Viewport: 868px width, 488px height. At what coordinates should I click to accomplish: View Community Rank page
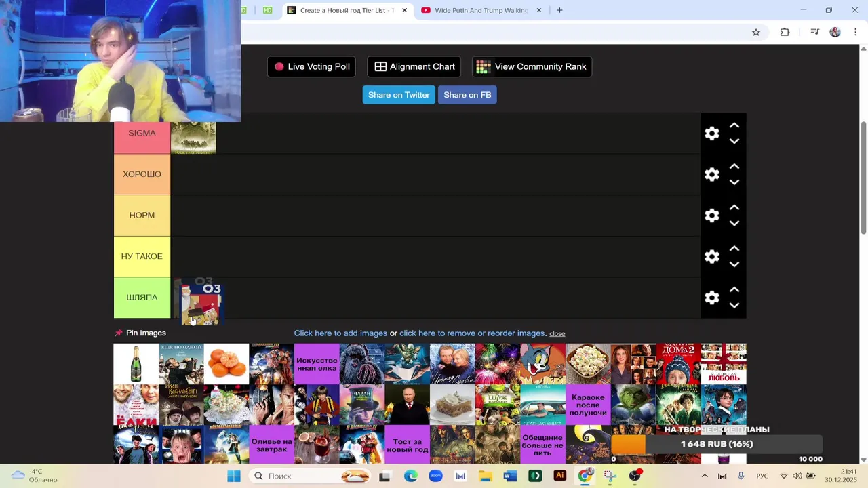coord(532,66)
